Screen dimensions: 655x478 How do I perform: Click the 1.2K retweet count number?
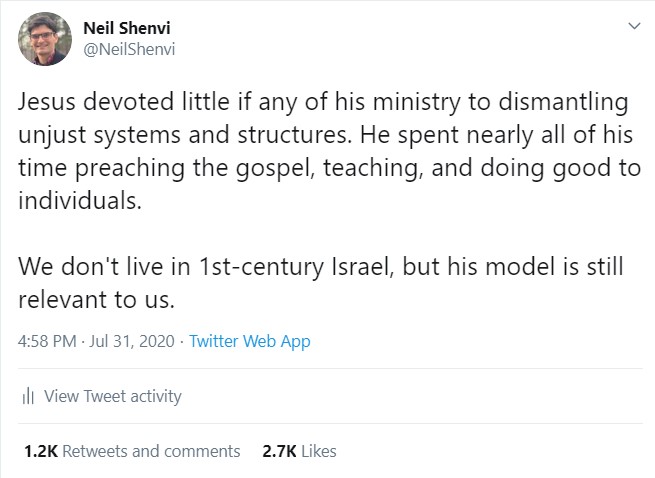point(40,451)
